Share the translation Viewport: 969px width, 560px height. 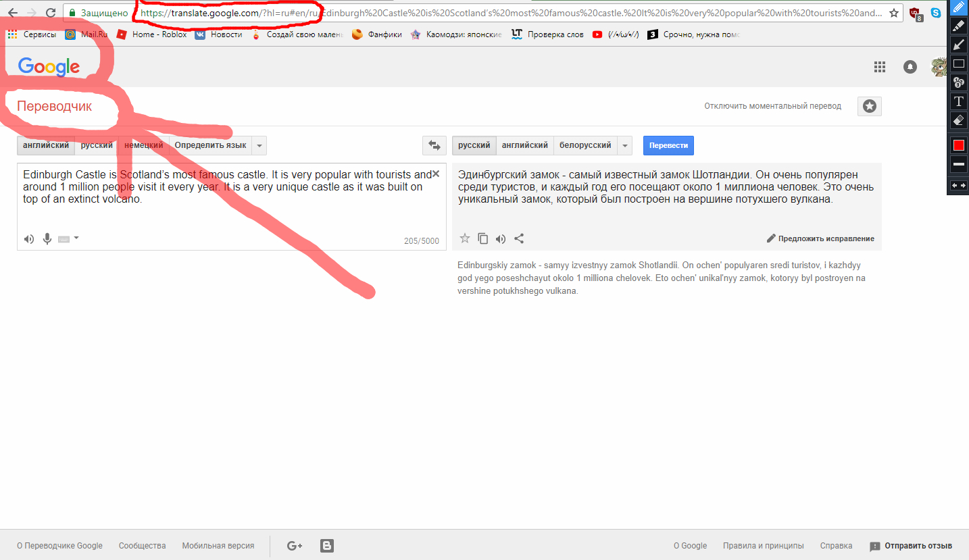(519, 238)
